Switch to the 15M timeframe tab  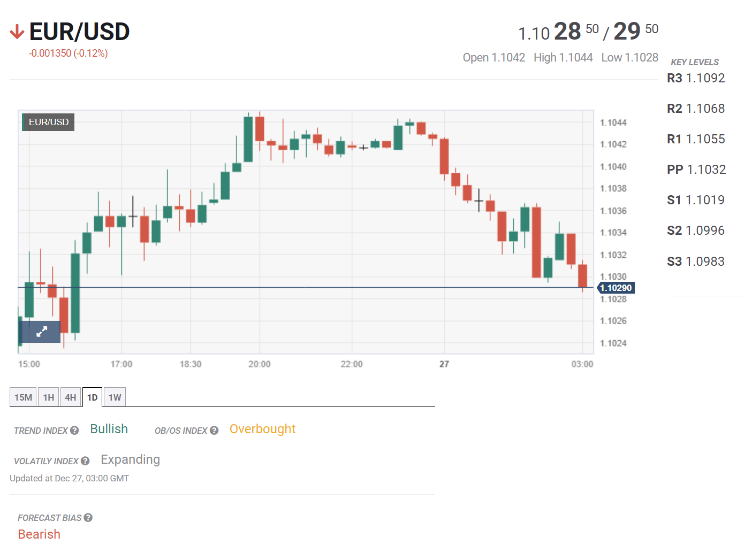point(23,397)
